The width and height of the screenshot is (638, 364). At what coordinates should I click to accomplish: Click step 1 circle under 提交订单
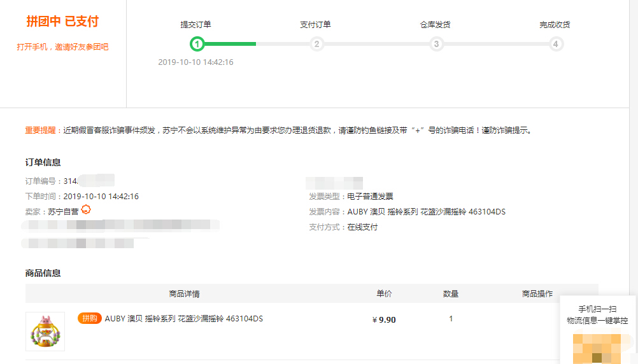pos(197,44)
